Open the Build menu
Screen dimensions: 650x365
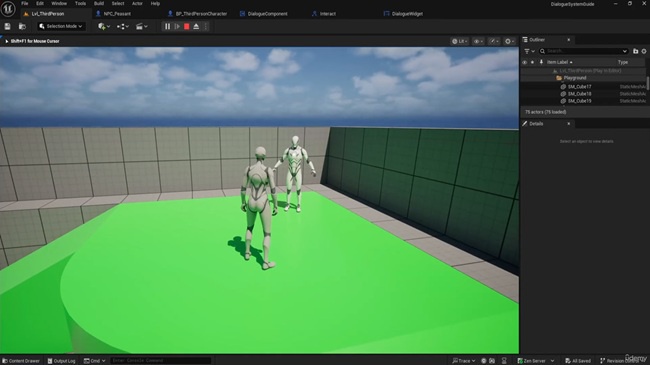coord(99,3)
